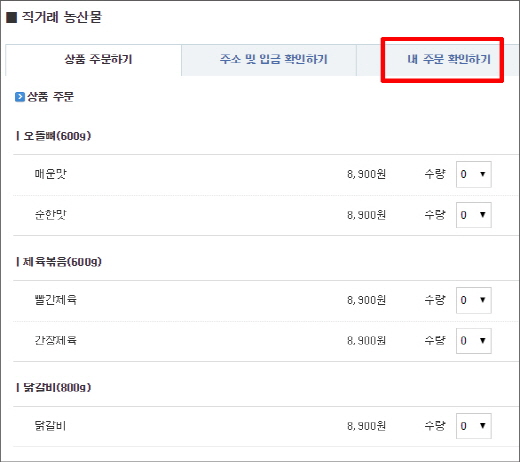Open quantity dropdown for 순한맛
The width and height of the screenshot is (520, 462).
[x=474, y=215]
